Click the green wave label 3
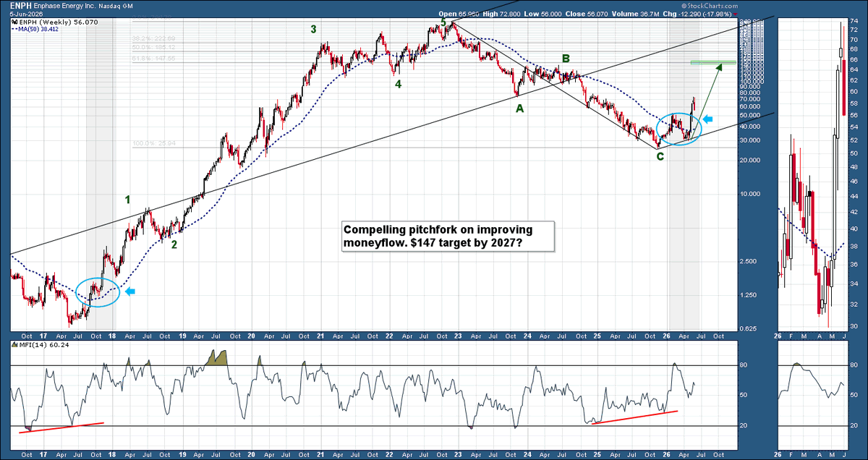868x460 pixels. click(313, 30)
